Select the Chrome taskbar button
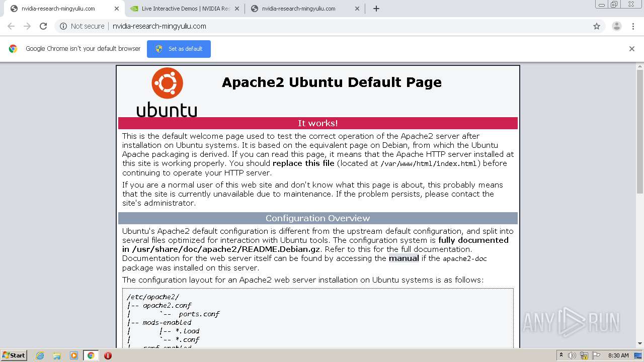644x362 pixels. (91, 355)
